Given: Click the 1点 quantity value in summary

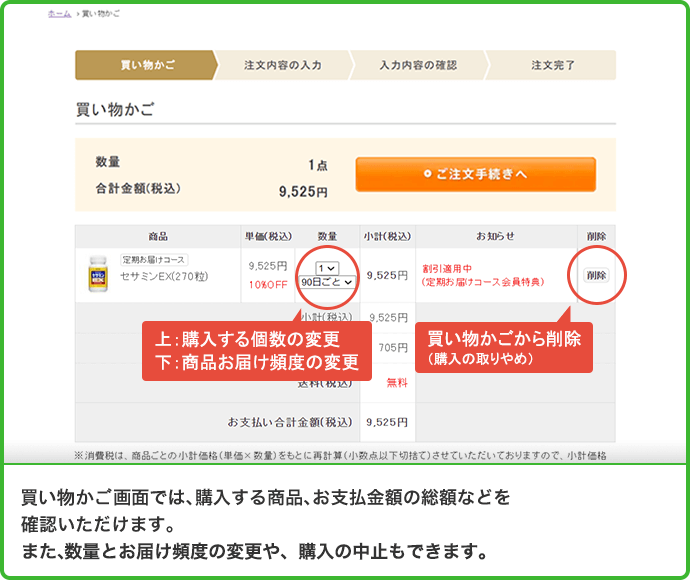Looking at the screenshot, I should pos(318,165).
